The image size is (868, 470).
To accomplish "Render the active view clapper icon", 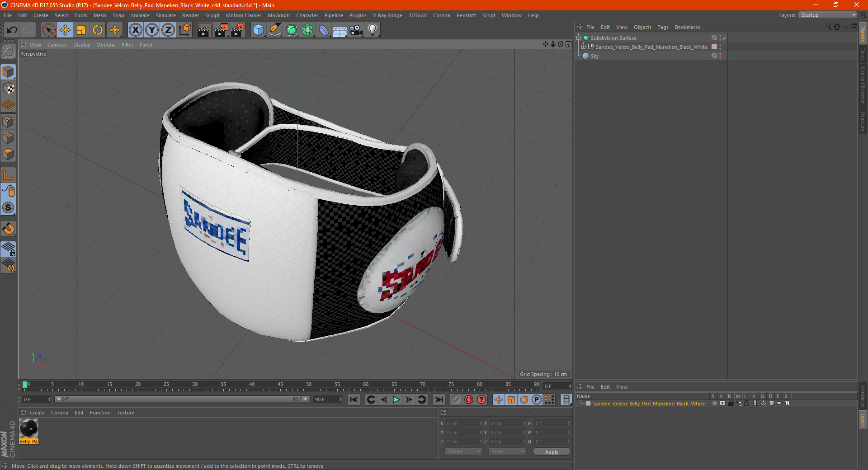I will click(204, 30).
